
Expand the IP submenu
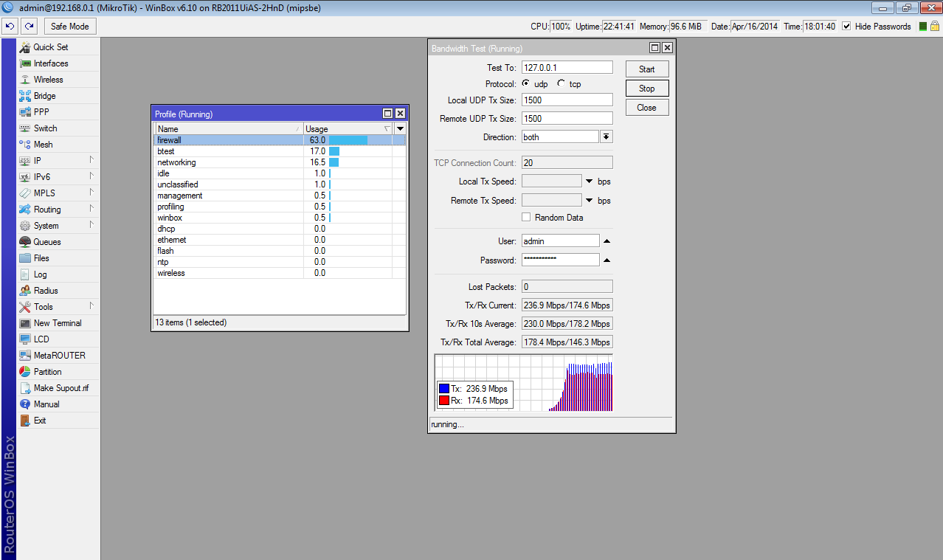[x=92, y=160]
